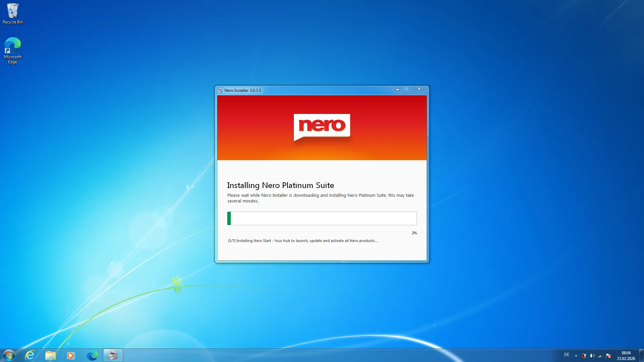Click the Nero Installer title bar text

[x=243, y=90]
